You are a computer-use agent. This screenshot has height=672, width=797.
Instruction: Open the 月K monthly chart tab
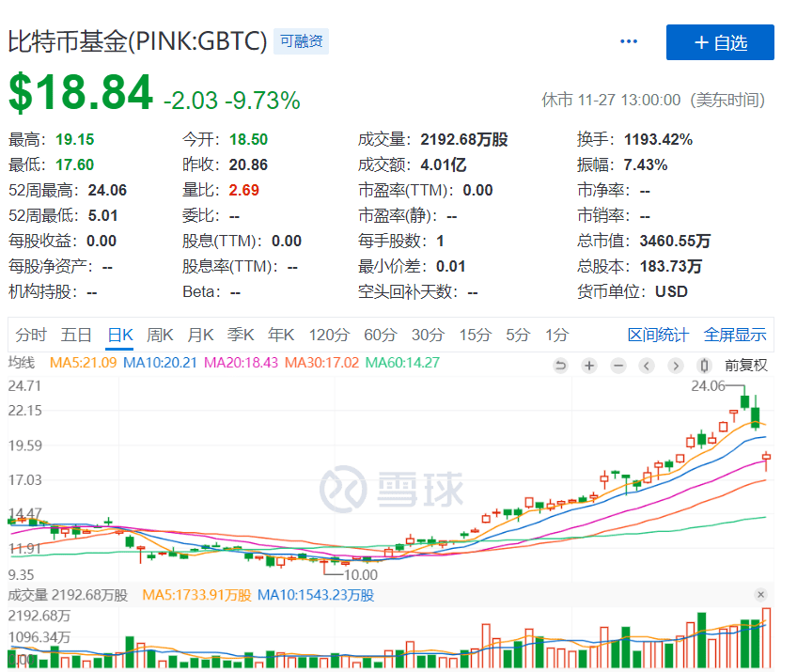(x=200, y=335)
